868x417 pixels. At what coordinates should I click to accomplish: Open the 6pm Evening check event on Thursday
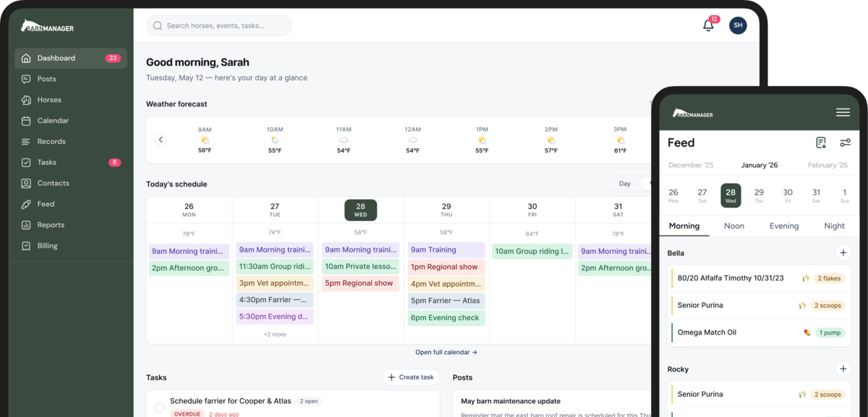point(446,318)
